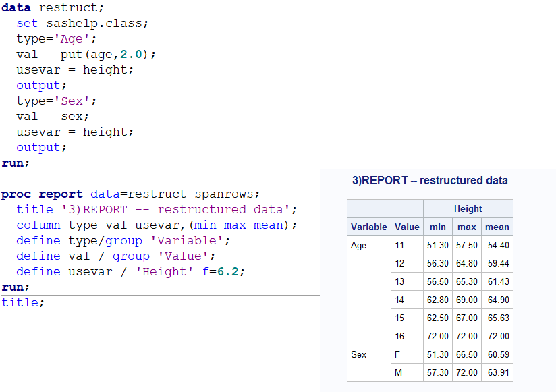
Task: Select the 'Value' column header
Action: tap(407, 227)
